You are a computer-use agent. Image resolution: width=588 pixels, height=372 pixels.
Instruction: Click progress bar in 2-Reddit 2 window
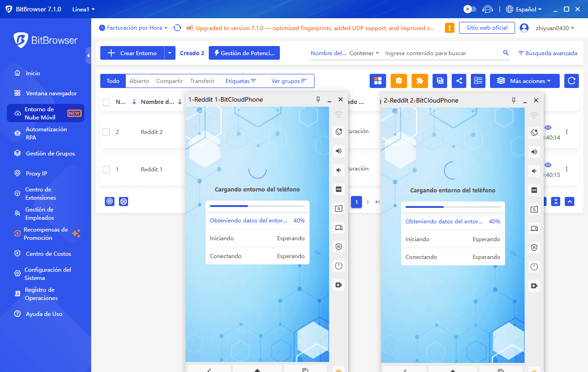(x=453, y=207)
